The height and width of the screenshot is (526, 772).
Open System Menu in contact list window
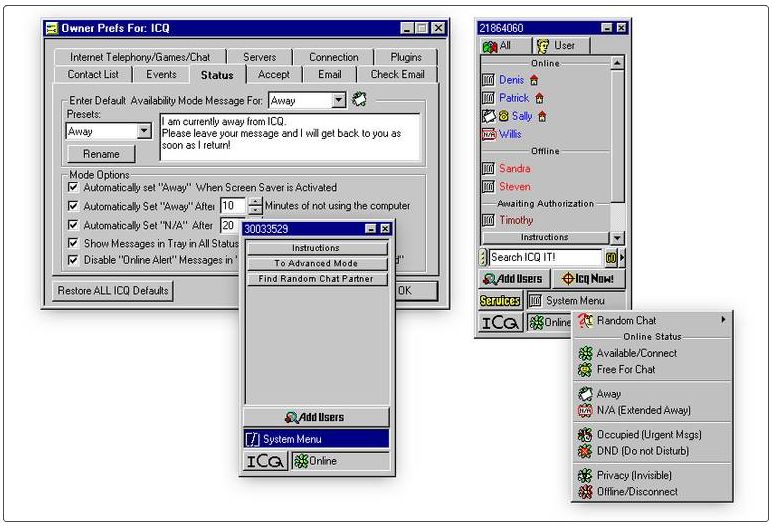coord(576,300)
